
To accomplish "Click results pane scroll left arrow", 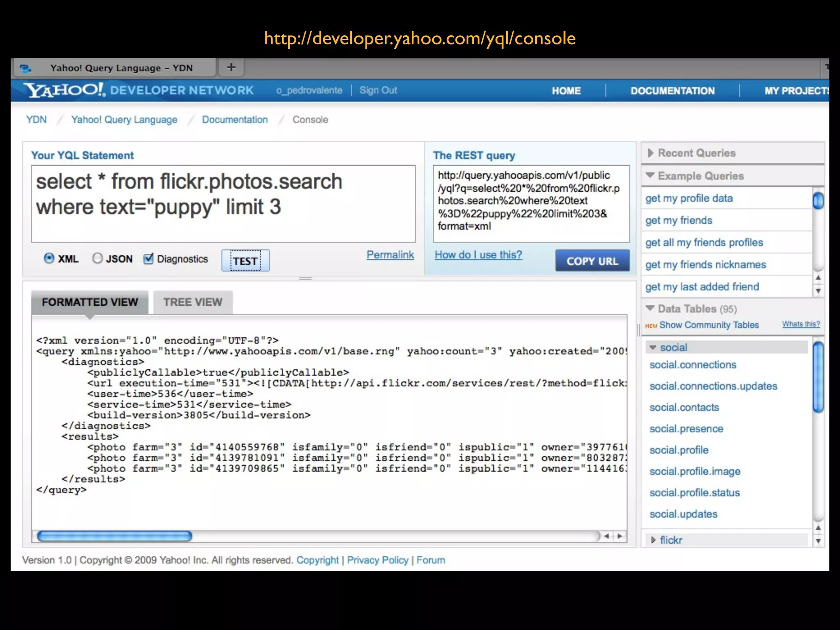I will coord(607,536).
